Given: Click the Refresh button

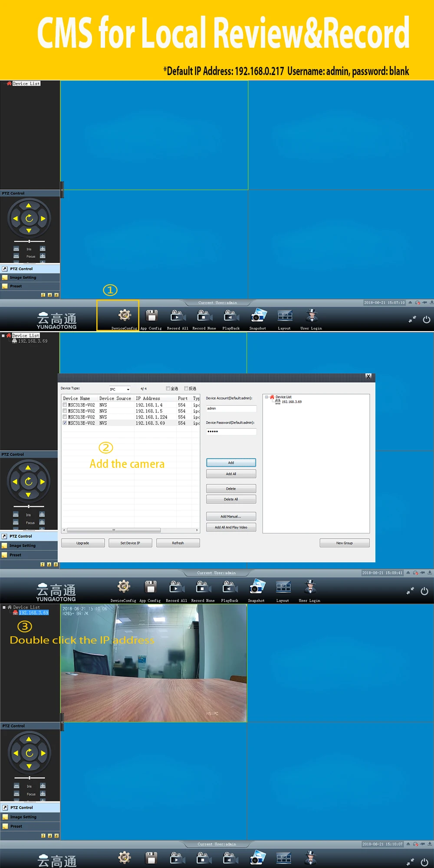Looking at the screenshot, I should pyautogui.click(x=178, y=543).
